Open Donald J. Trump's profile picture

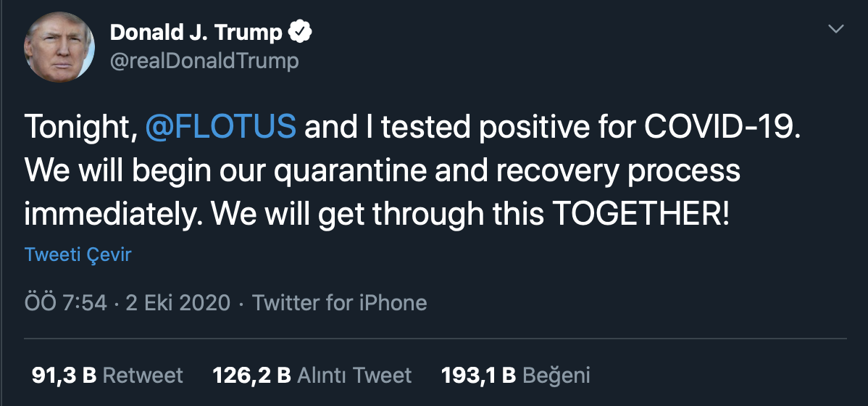pos(59,47)
